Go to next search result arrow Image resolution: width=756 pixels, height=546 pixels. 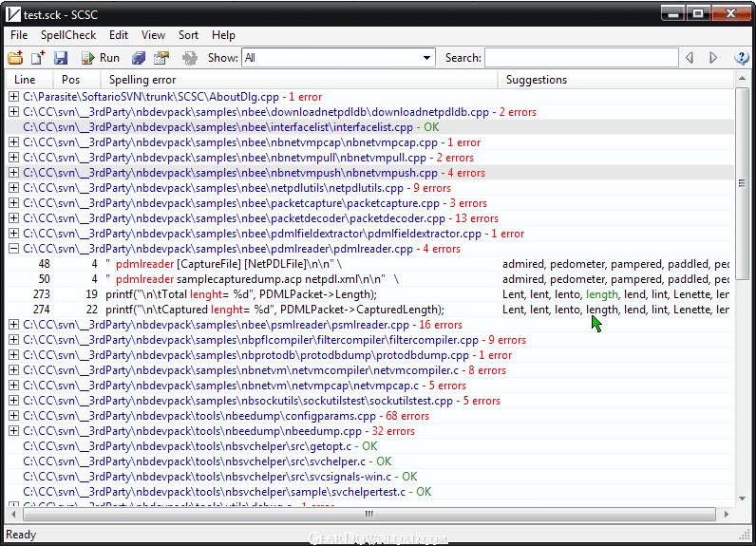click(713, 58)
